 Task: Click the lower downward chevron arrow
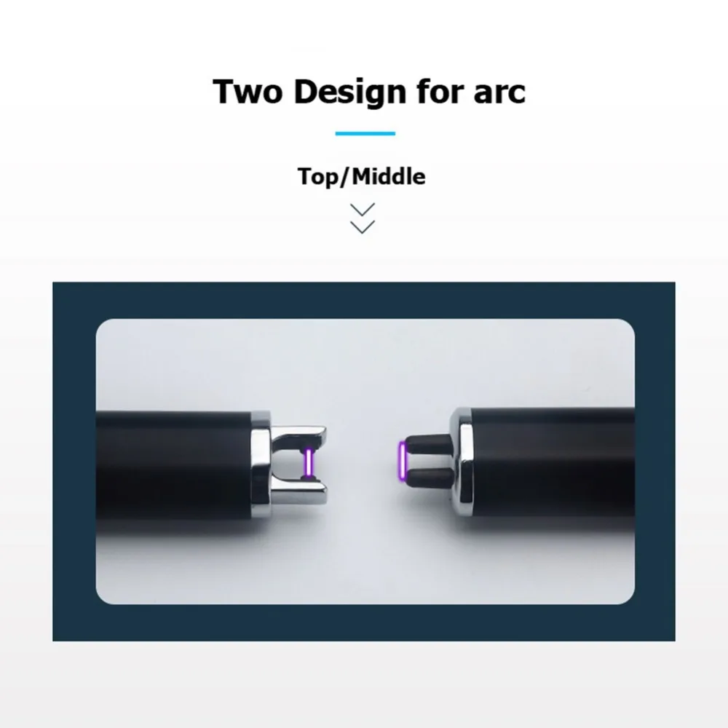pos(363,227)
